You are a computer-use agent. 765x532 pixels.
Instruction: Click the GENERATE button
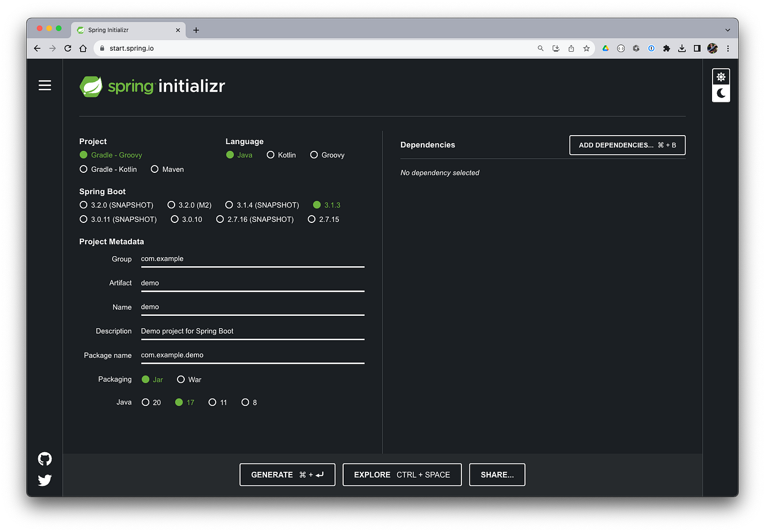click(x=287, y=475)
